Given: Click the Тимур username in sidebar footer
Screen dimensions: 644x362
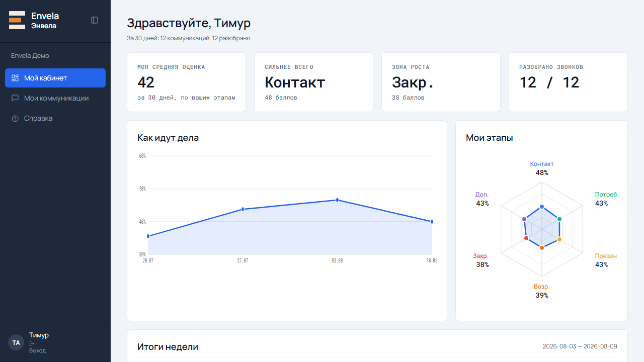Looking at the screenshot, I should [39, 335].
